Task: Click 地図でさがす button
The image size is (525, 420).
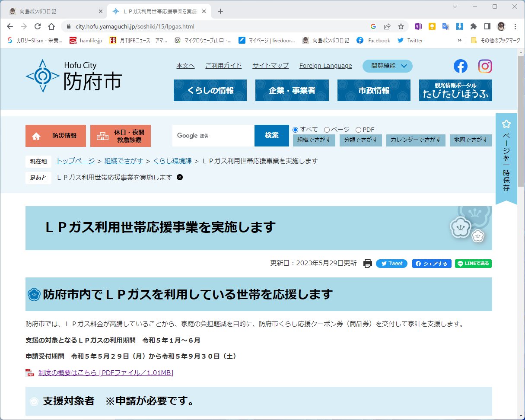Action: click(471, 140)
